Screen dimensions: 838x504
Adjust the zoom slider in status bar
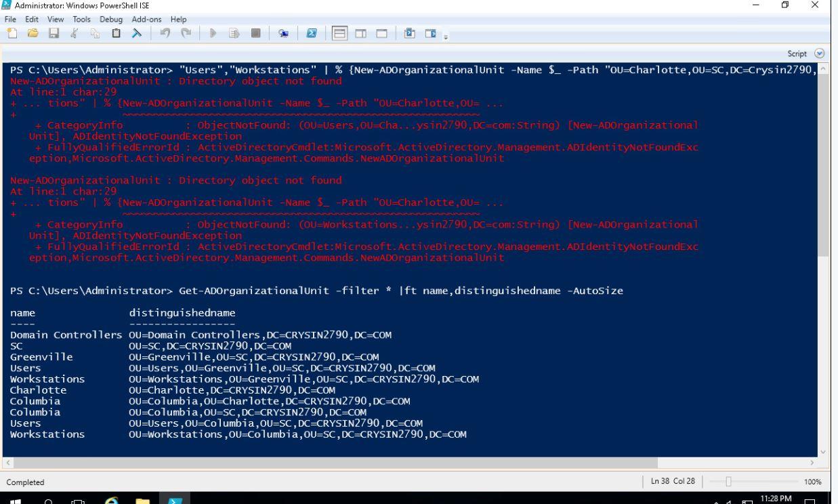point(728,482)
